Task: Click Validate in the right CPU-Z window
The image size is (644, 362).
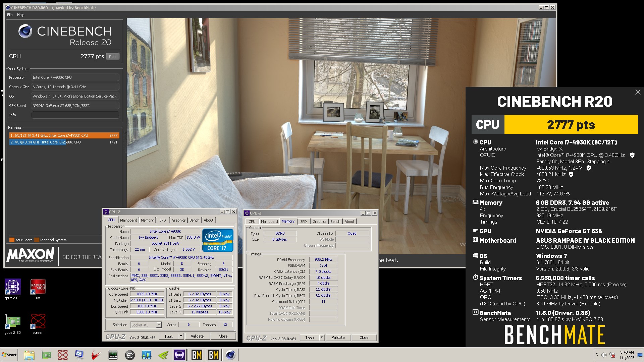Action: pyautogui.click(x=338, y=338)
